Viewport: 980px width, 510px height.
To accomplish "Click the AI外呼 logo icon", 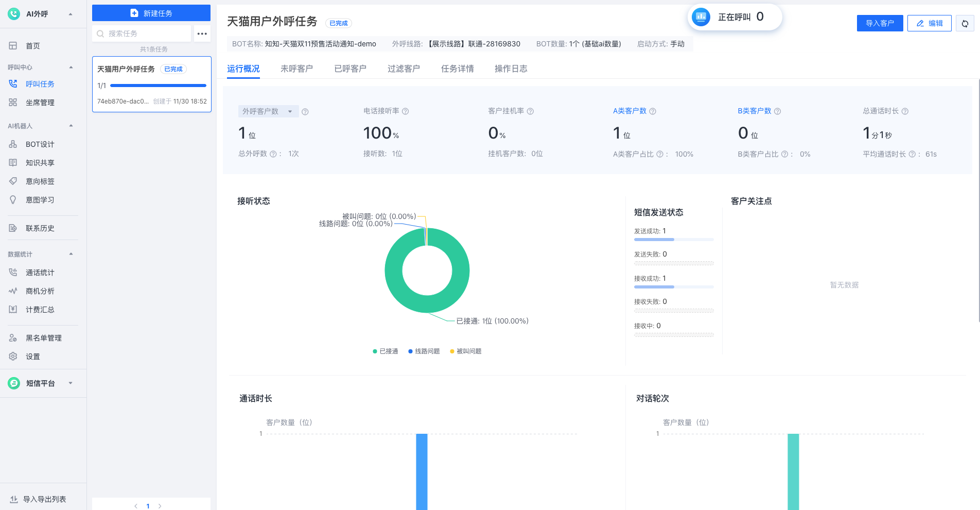I will (14, 14).
